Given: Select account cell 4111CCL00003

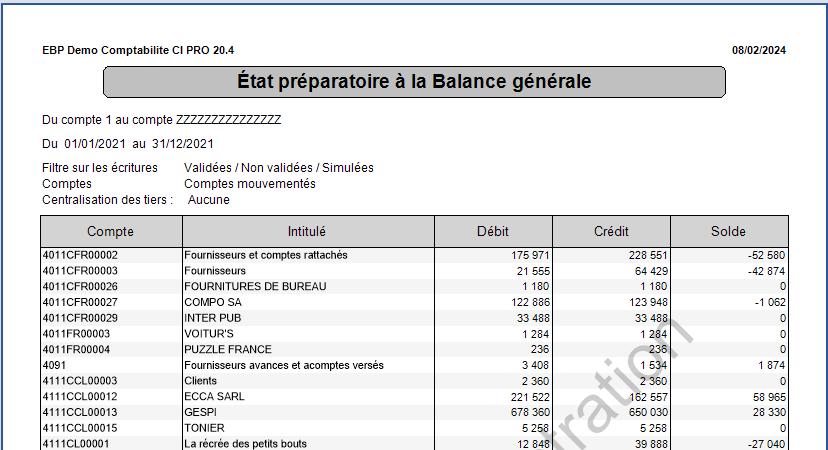Looking at the screenshot, I should pos(80,381).
